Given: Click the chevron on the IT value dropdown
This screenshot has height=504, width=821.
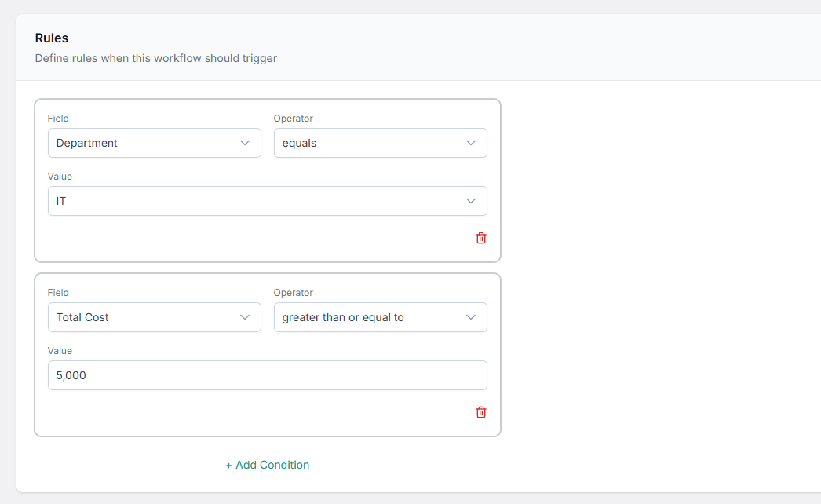Looking at the screenshot, I should click(470, 201).
